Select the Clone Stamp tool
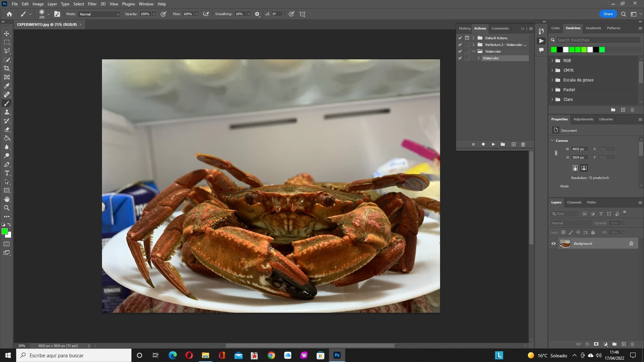 [x=7, y=112]
